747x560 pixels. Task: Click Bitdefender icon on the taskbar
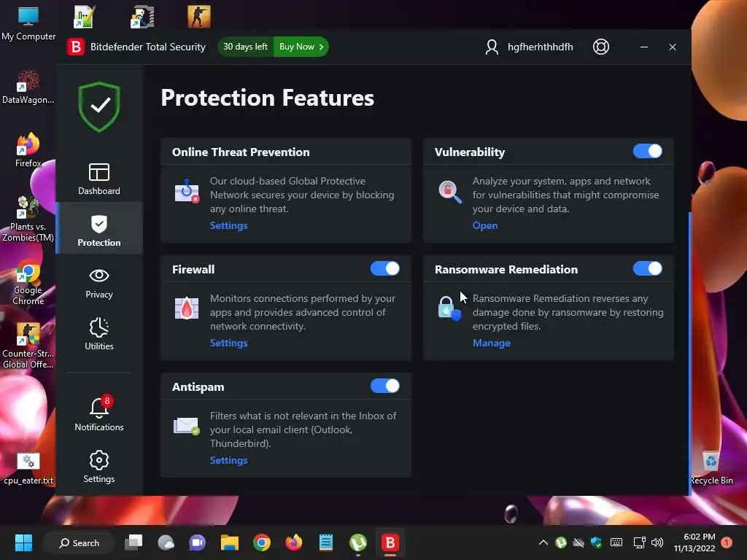point(390,542)
